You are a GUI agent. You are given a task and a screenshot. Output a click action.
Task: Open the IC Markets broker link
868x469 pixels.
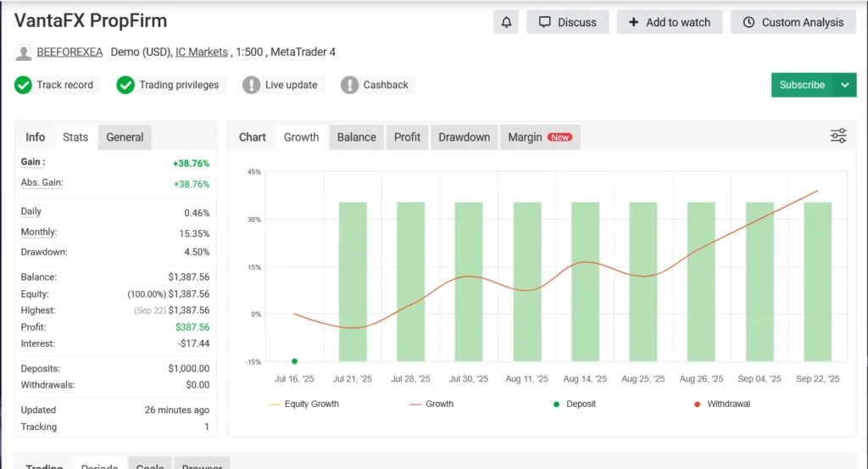tap(202, 53)
